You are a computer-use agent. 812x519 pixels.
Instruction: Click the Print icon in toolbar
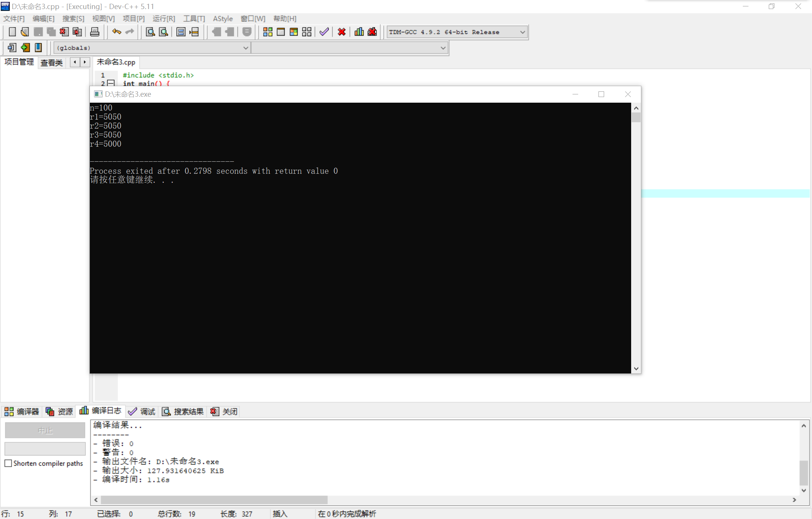point(95,32)
